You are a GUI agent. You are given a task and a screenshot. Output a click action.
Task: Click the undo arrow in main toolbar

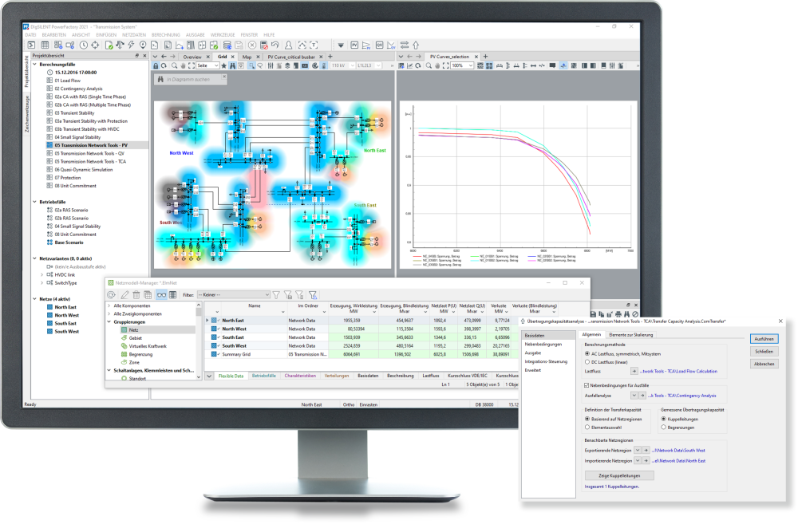(275, 45)
